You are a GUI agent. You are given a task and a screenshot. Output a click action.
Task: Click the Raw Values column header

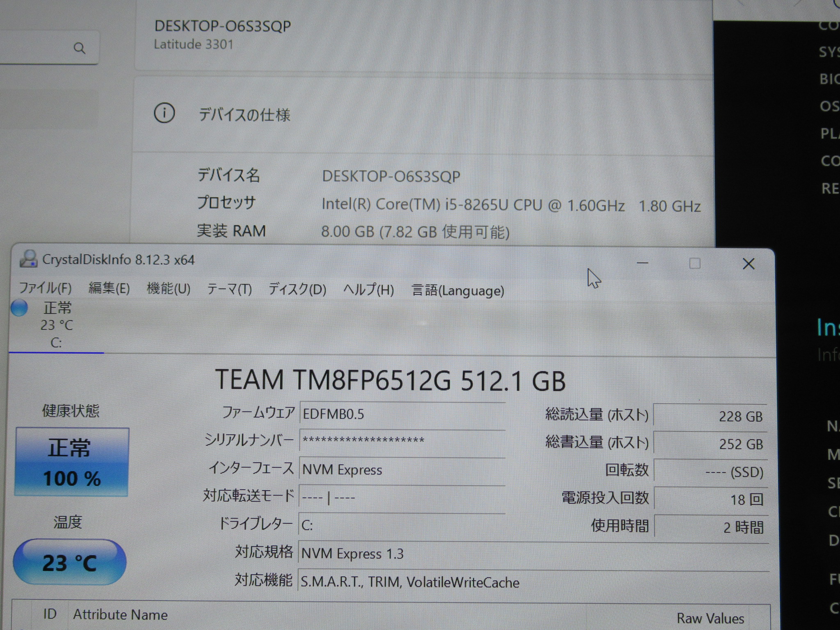710,619
